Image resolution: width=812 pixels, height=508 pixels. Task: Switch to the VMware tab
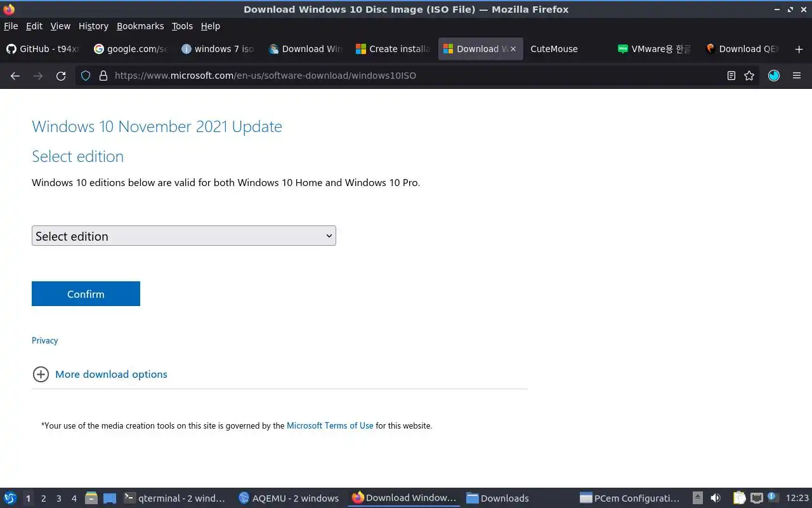(655, 49)
